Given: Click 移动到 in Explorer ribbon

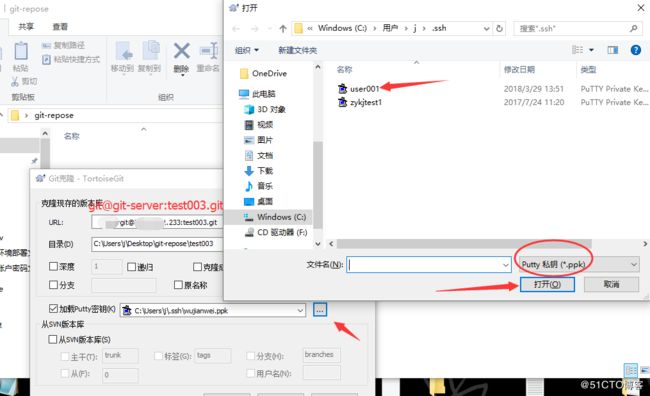Looking at the screenshot, I should (122, 57).
